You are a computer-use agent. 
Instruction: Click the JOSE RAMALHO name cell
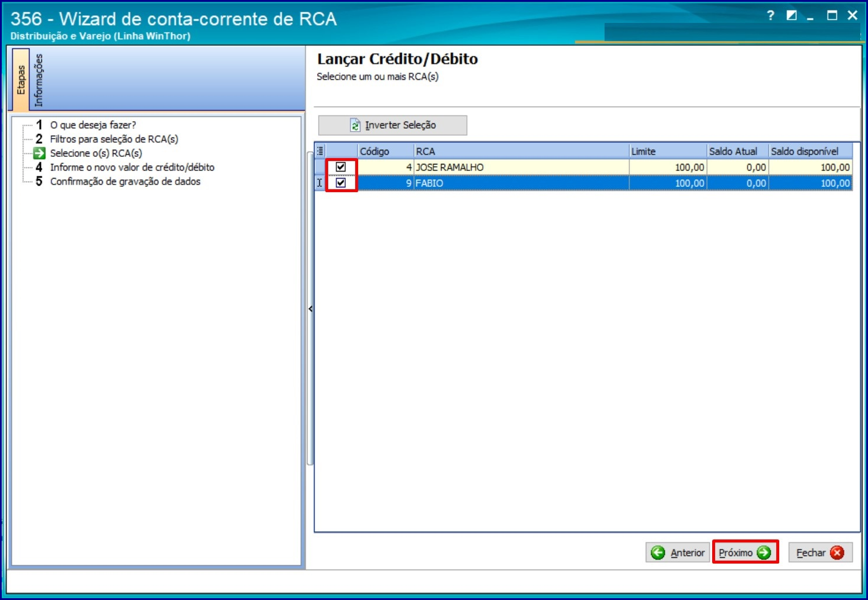click(522, 167)
